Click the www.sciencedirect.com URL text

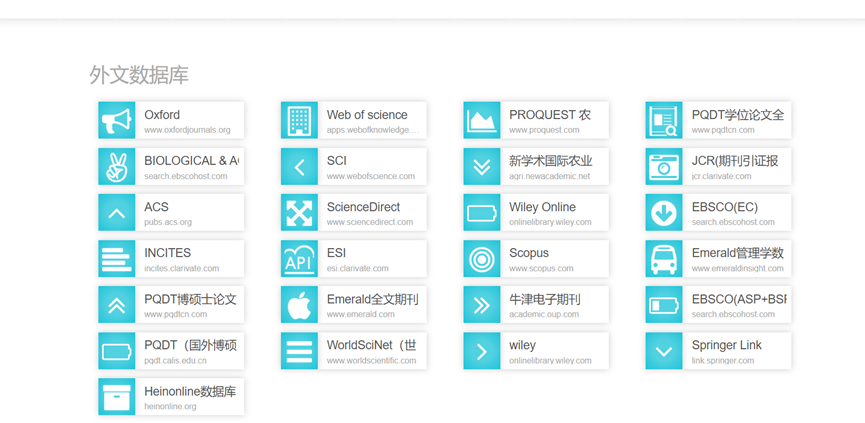click(x=370, y=222)
